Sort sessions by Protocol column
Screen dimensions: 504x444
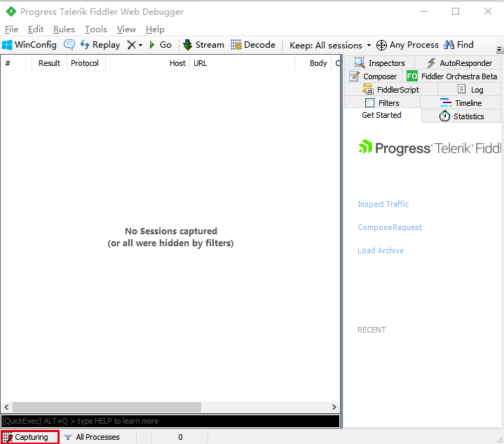(86, 63)
